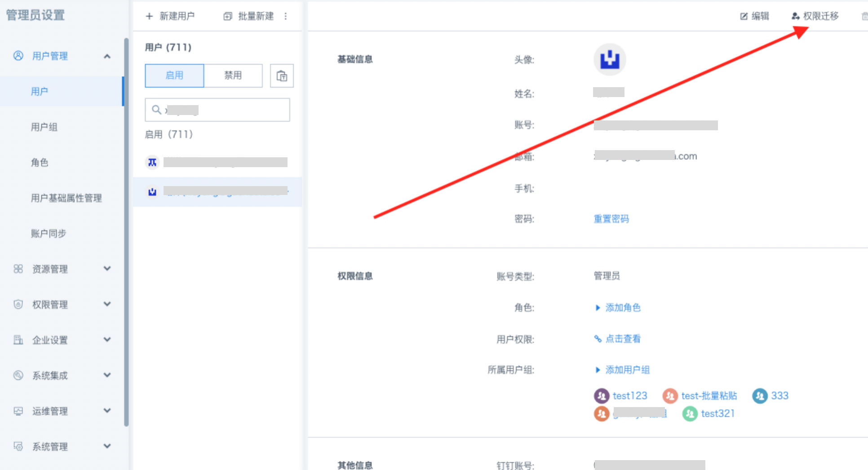Click the batch paste clipboard icon
The image size is (868, 470).
[x=282, y=75]
